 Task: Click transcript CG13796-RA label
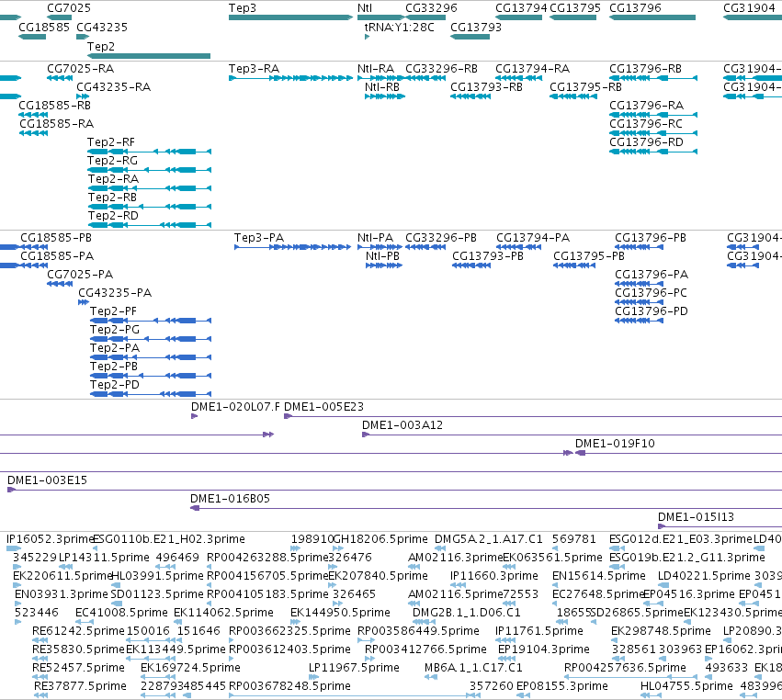pyautogui.click(x=646, y=106)
